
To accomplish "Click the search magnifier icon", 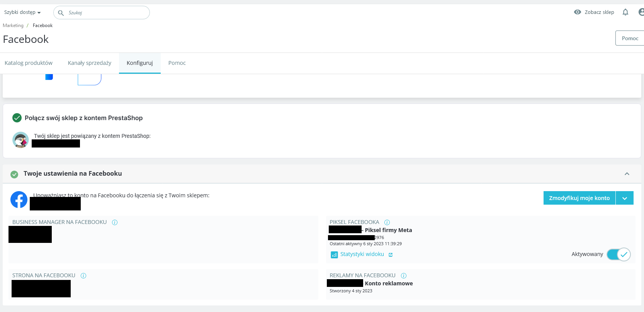I will [x=61, y=13].
